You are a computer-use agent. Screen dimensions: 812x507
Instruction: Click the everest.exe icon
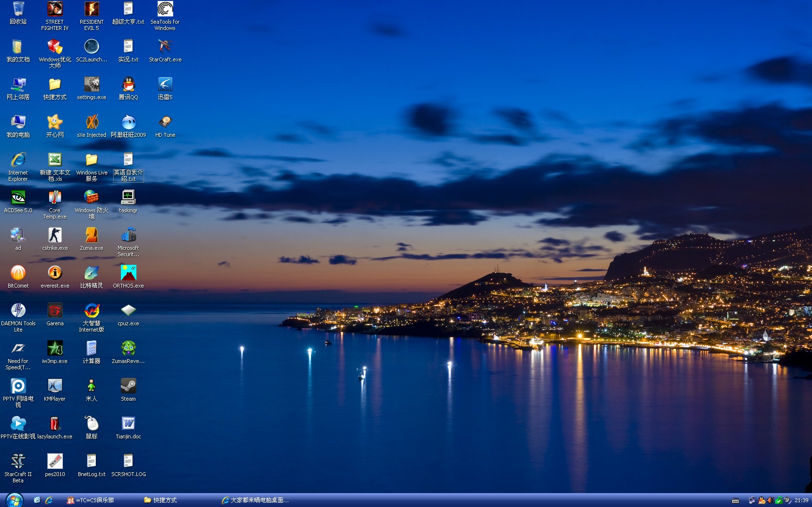pyautogui.click(x=55, y=277)
